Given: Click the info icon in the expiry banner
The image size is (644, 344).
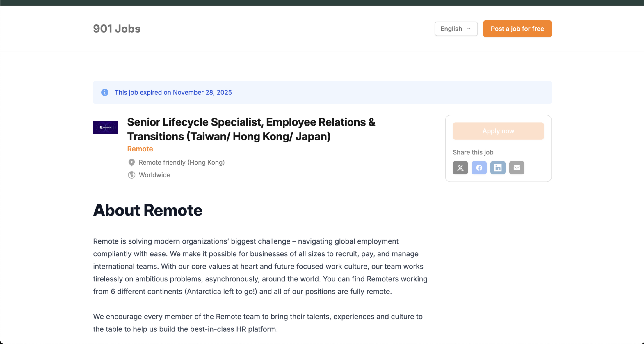Looking at the screenshot, I should [105, 92].
